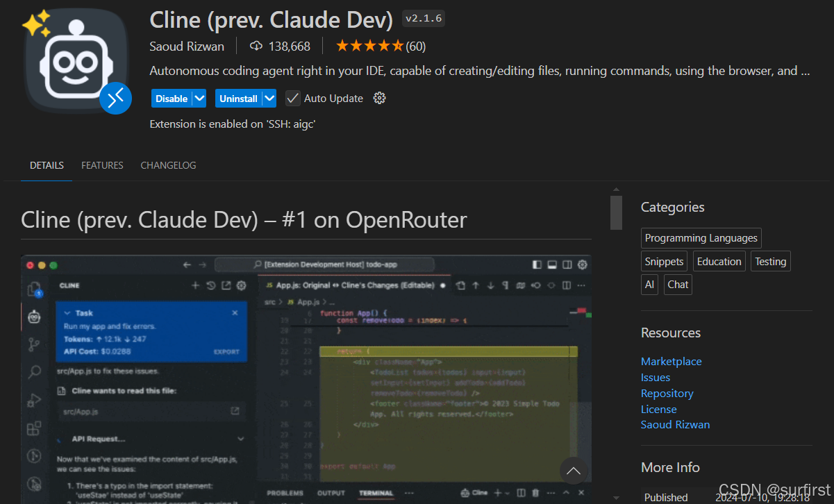Click the (60) ratings count

click(416, 46)
